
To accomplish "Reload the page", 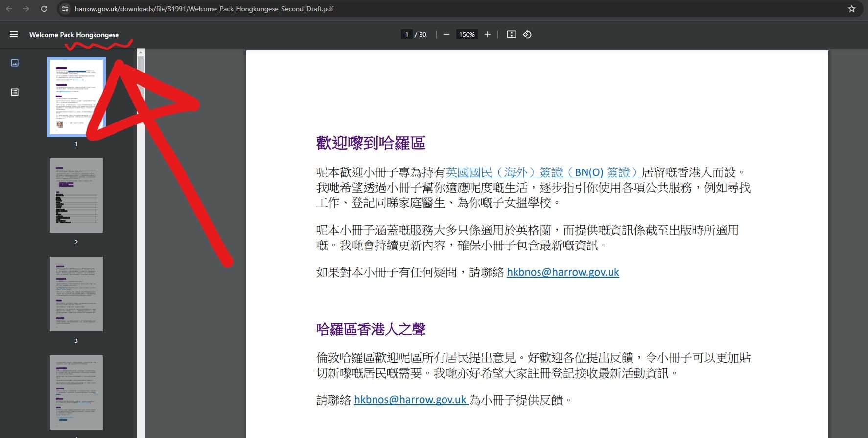I will coord(44,9).
